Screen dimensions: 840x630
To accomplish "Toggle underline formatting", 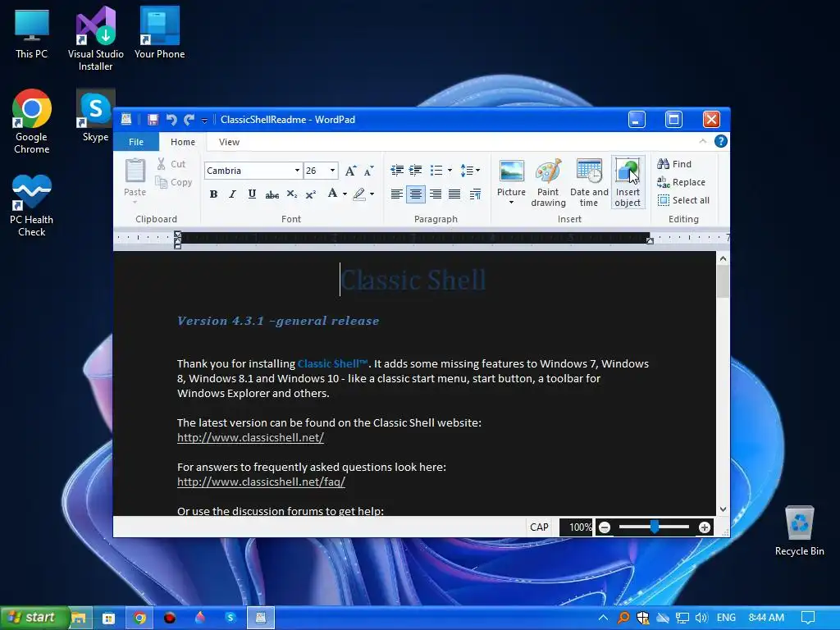I will pos(252,194).
